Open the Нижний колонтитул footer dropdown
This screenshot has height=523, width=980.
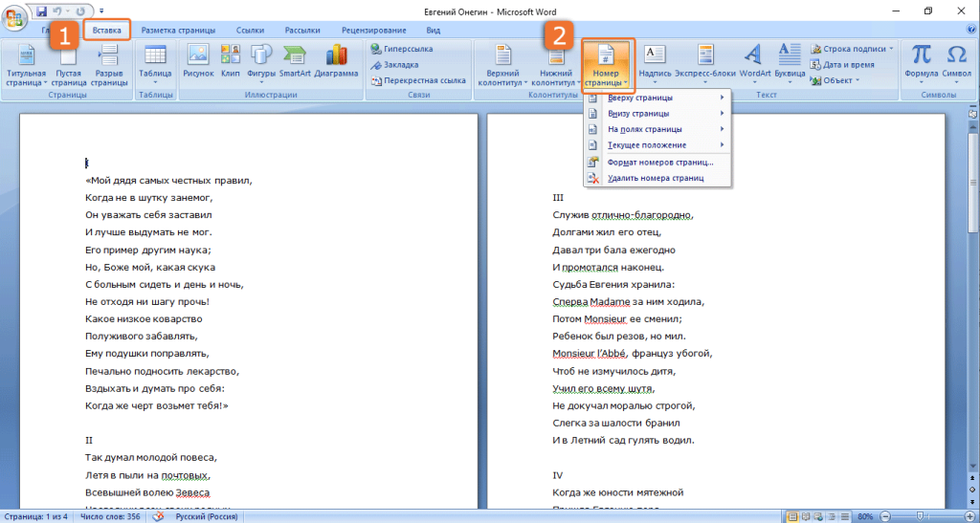click(556, 66)
